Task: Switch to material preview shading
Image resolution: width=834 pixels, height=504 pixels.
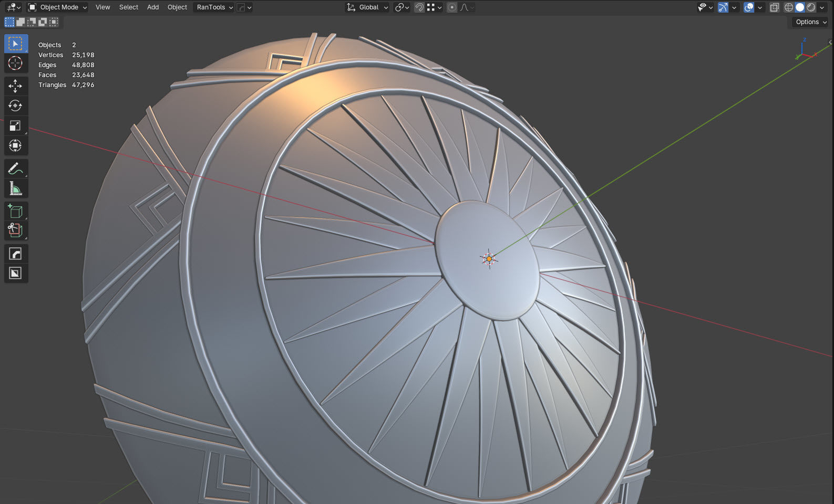Action: (x=811, y=7)
